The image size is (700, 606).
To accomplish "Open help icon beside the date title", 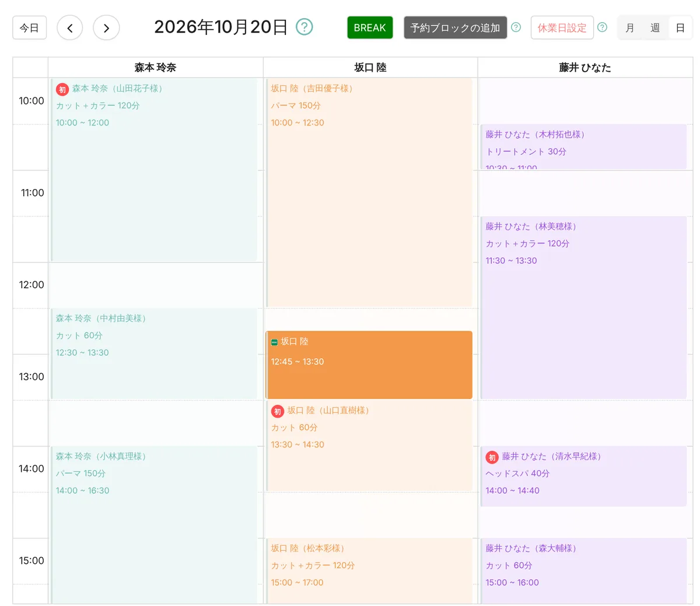I will tap(304, 27).
